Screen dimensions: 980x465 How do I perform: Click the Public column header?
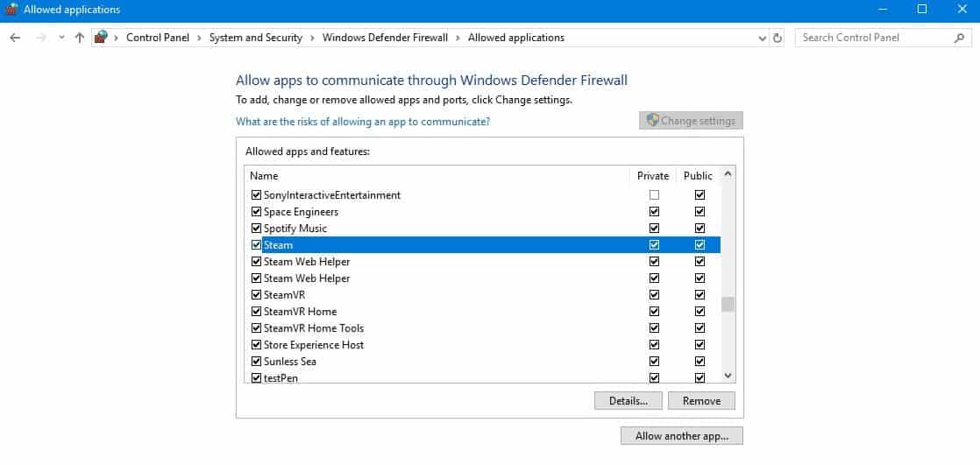698,176
